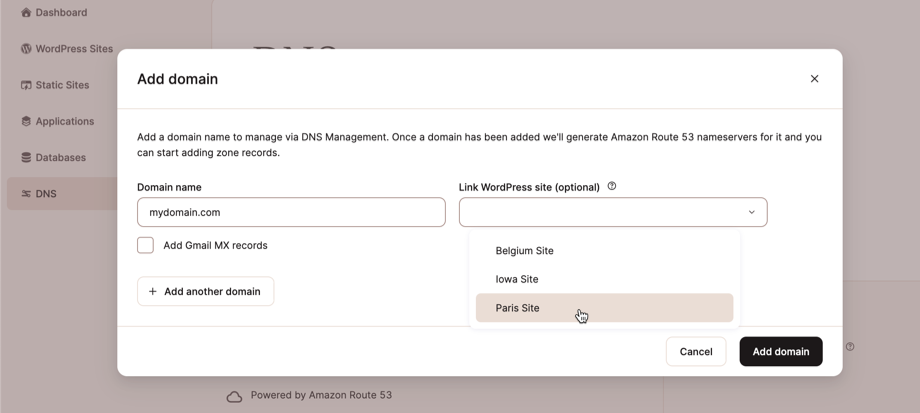
Task: Click the Applications stack icon
Action: (x=26, y=121)
